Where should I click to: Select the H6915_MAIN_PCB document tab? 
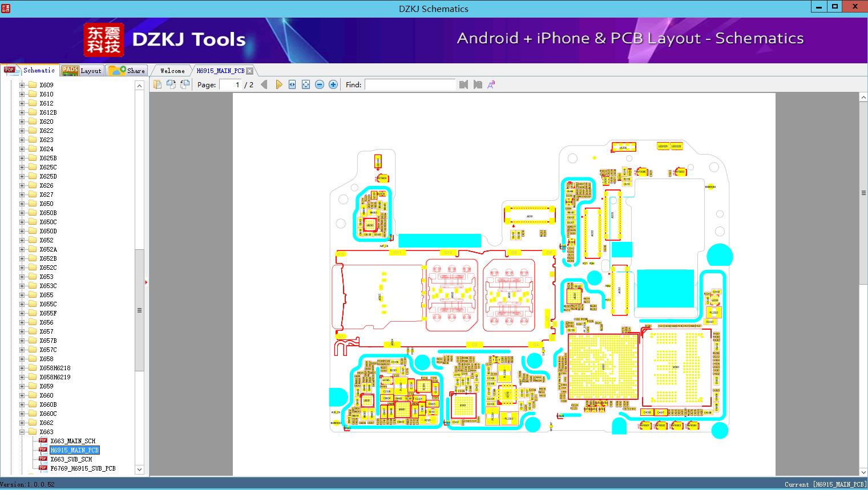(x=220, y=71)
